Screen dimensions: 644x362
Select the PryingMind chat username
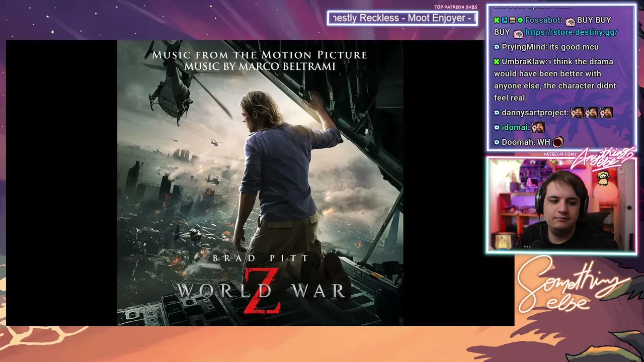(x=524, y=47)
